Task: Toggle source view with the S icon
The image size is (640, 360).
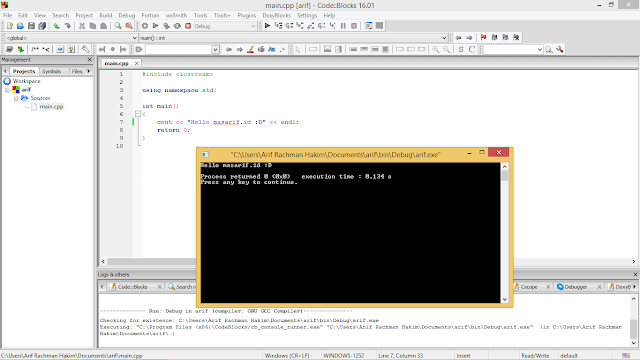Action: (461, 49)
